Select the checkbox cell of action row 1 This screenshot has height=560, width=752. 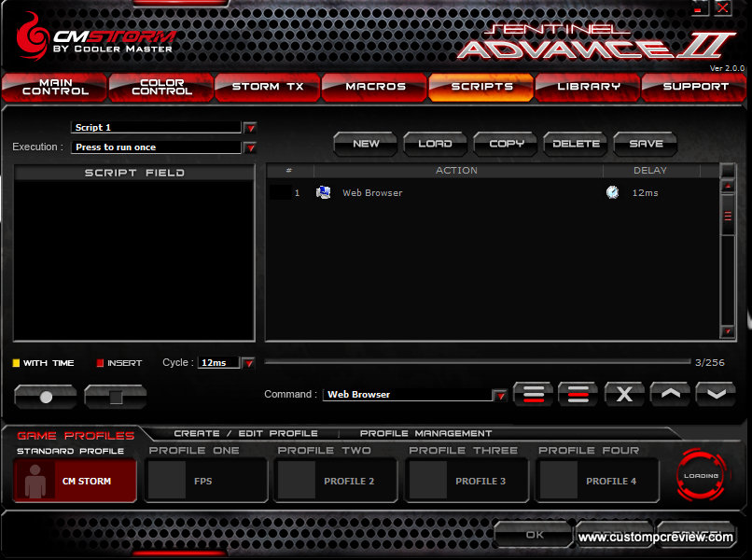280,192
